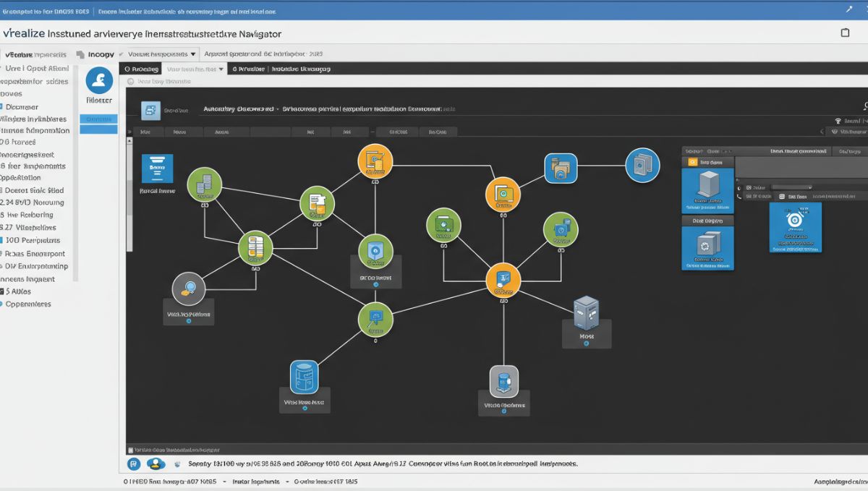Screen dimensions: 868x491
Task: Click the user icon in bottom status bar
Action: point(156,464)
